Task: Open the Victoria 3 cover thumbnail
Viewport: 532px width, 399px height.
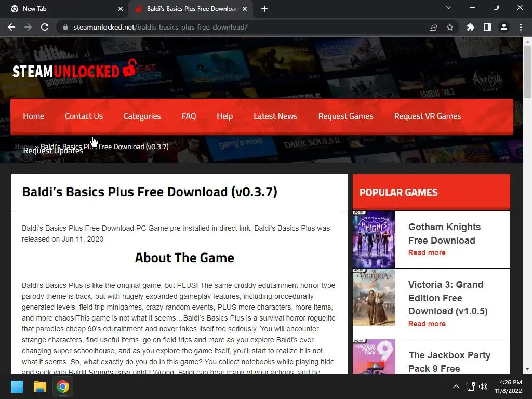Action: (374, 297)
